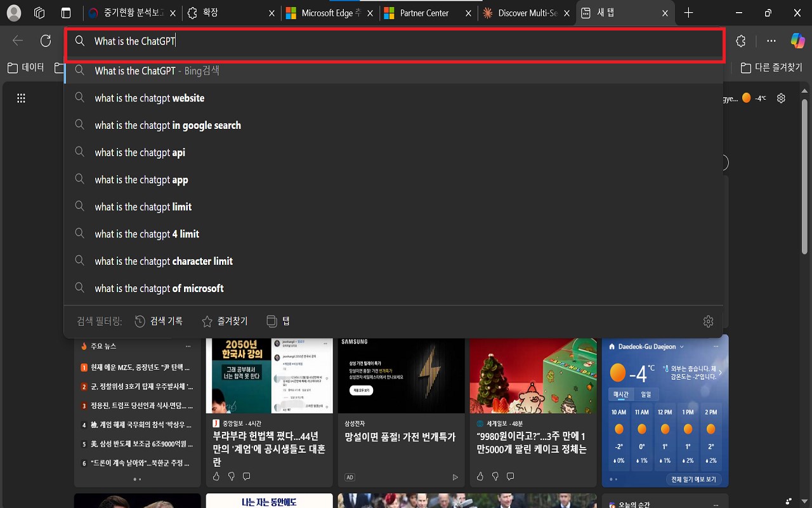This screenshot has height=508, width=812.
Task: Choose suggestion 'what is the chatgpt character limit'
Action: [393, 262]
